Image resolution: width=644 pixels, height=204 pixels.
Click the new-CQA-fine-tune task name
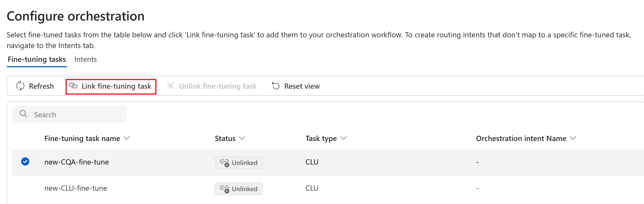(77, 162)
